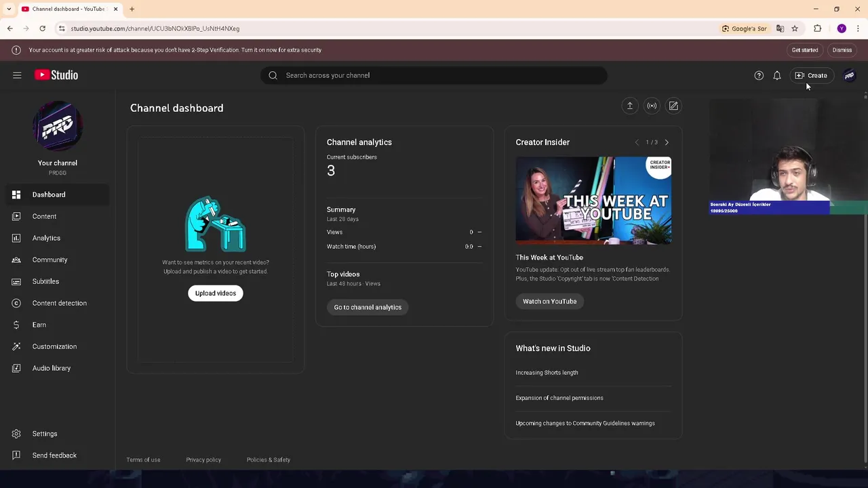868x488 pixels.
Task: Open the tab search dropdown arrow
Action: pos(8,9)
